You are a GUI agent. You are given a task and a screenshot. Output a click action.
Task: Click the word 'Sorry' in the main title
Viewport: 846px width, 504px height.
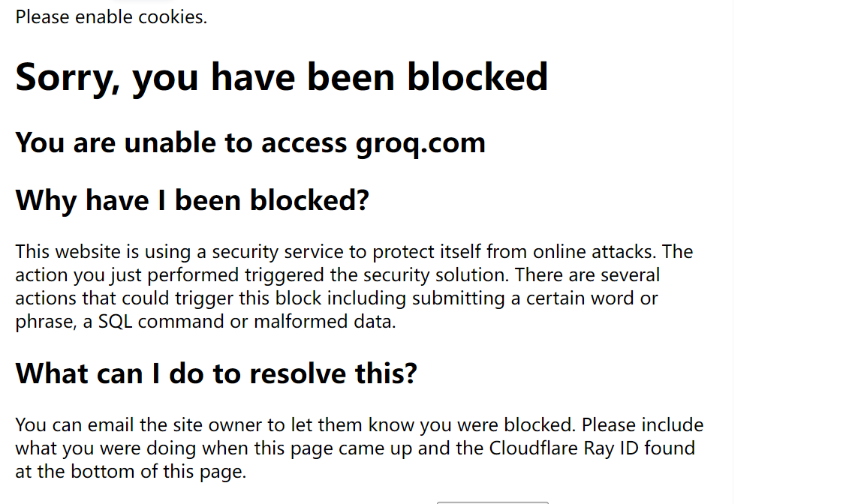pos(64,78)
